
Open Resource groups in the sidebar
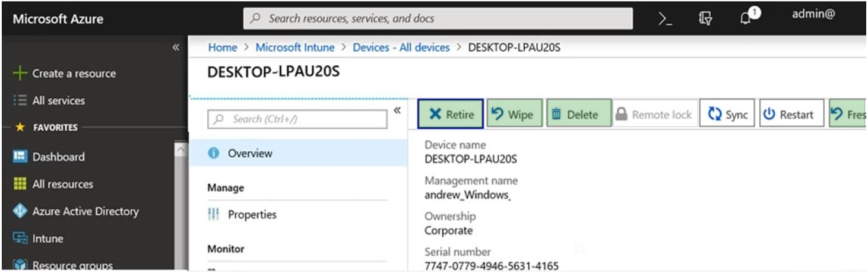pyautogui.click(x=72, y=265)
